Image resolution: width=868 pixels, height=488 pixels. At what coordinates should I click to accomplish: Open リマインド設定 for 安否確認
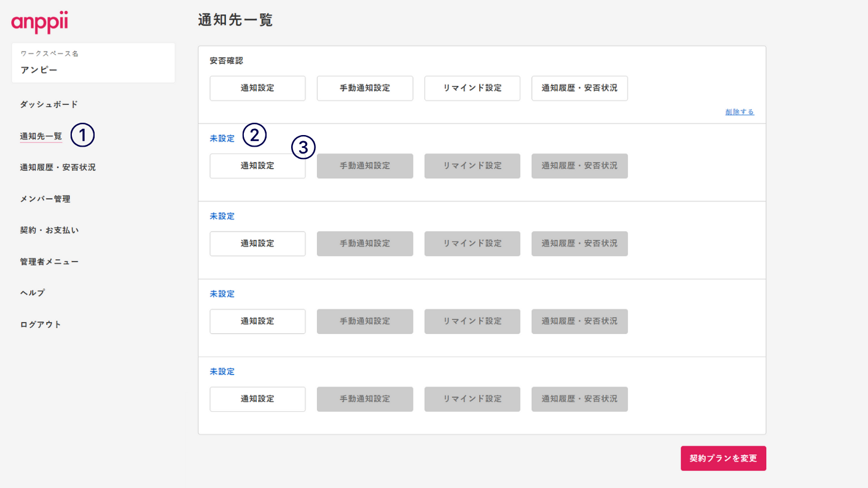click(x=472, y=88)
